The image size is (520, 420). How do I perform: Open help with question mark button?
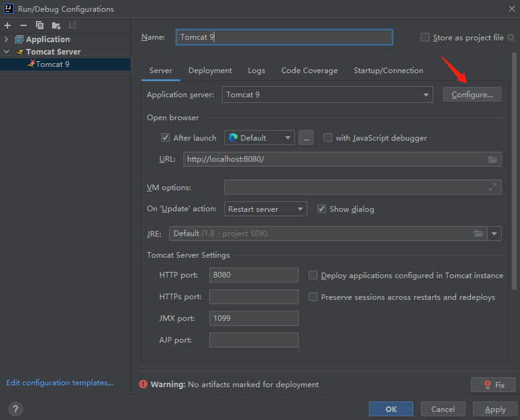click(x=15, y=409)
